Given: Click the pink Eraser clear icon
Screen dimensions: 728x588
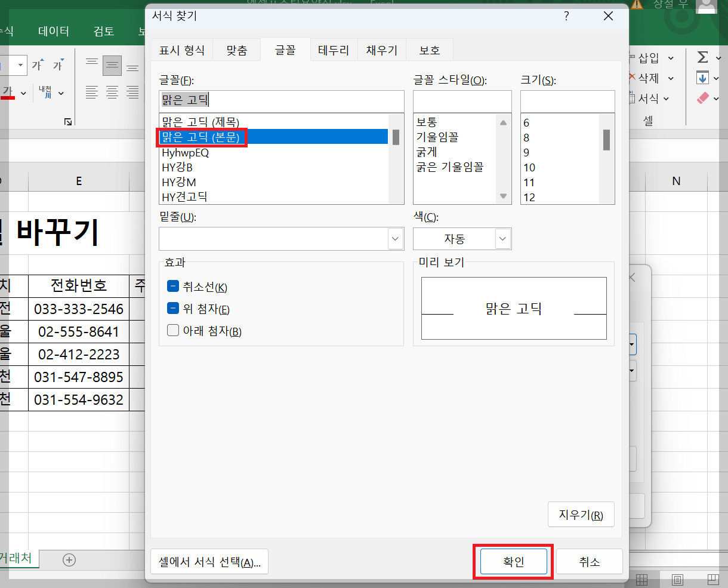Looking at the screenshot, I should tap(704, 98).
